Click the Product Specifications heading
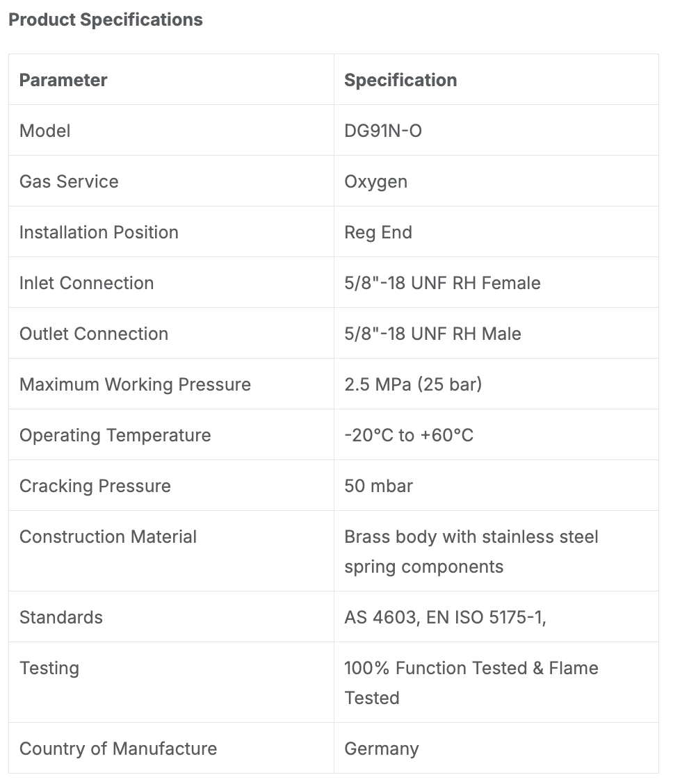 click(106, 19)
